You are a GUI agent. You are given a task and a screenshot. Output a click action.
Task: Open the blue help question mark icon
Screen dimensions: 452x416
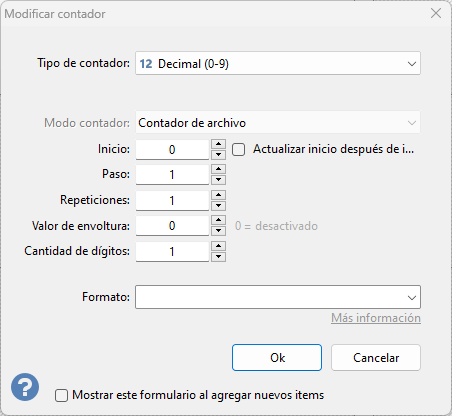(x=25, y=387)
